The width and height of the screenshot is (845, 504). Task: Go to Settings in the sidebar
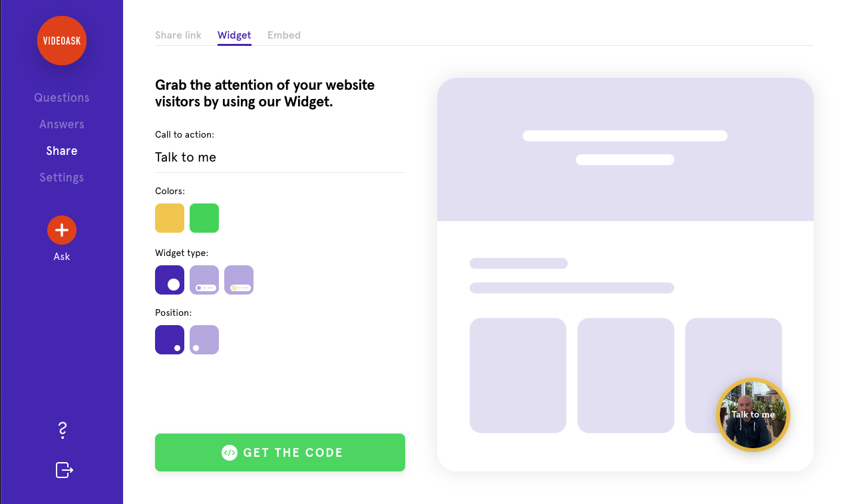pos(61,177)
